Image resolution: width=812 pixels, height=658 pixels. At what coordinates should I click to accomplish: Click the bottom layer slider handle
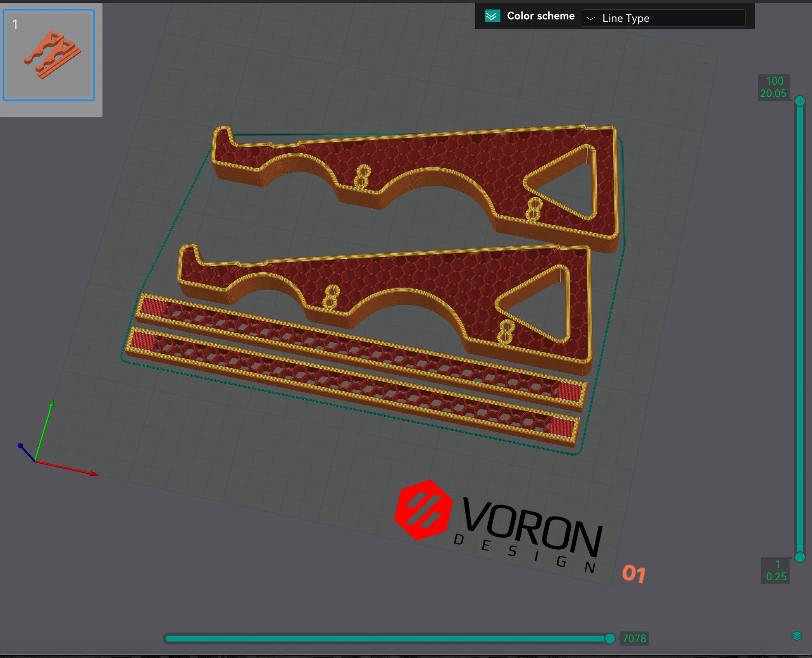[x=800, y=557]
